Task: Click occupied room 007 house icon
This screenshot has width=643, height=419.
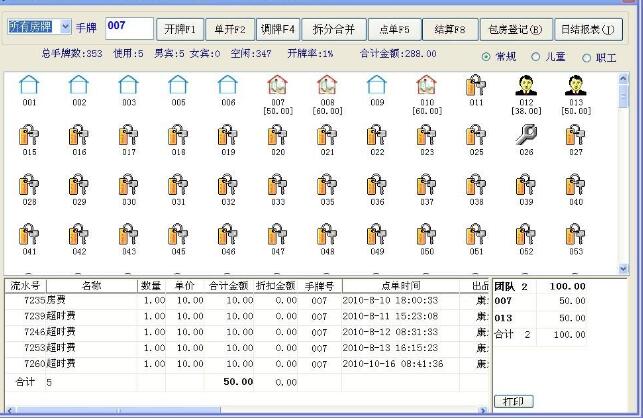Action: [x=277, y=85]
